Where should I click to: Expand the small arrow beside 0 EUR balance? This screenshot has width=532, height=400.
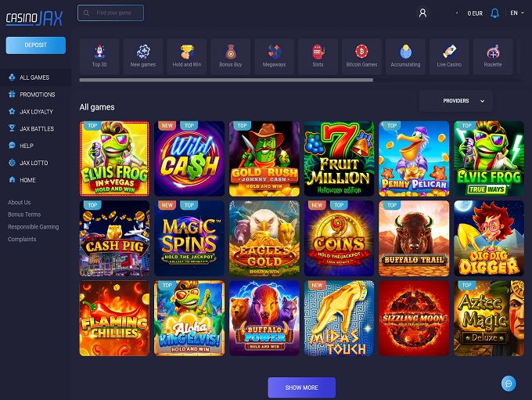coord(457,13)
